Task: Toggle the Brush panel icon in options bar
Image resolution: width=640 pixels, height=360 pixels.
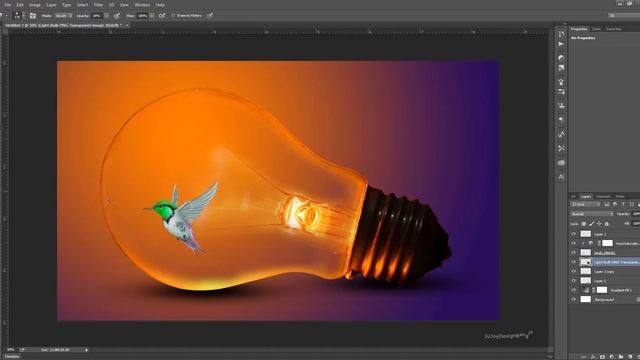Action: point(33,16)
